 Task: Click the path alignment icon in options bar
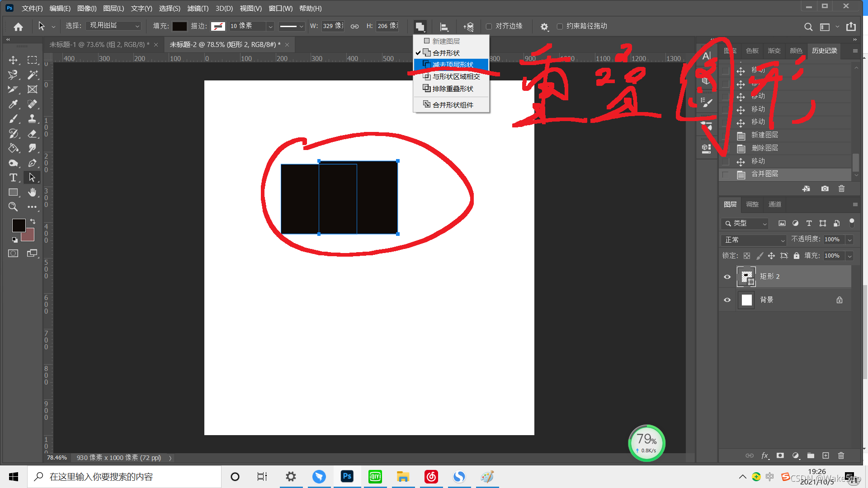444,27
